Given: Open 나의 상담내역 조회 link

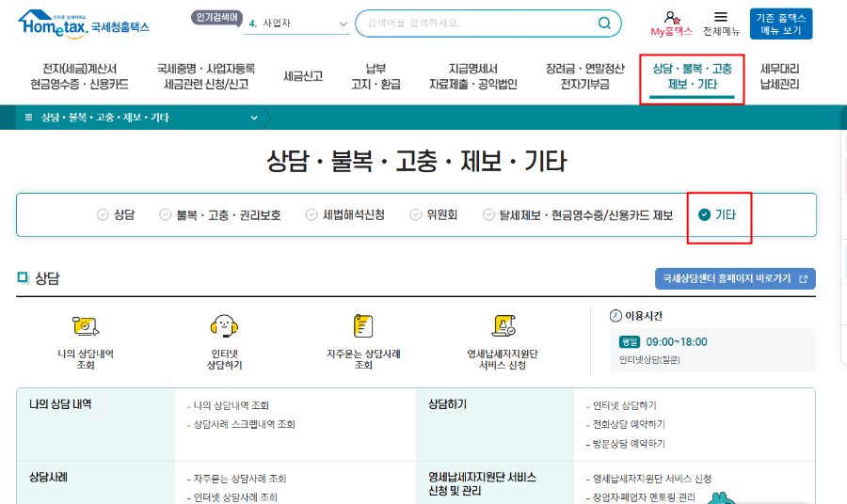Looking at the screenshot, I should 231,405.
